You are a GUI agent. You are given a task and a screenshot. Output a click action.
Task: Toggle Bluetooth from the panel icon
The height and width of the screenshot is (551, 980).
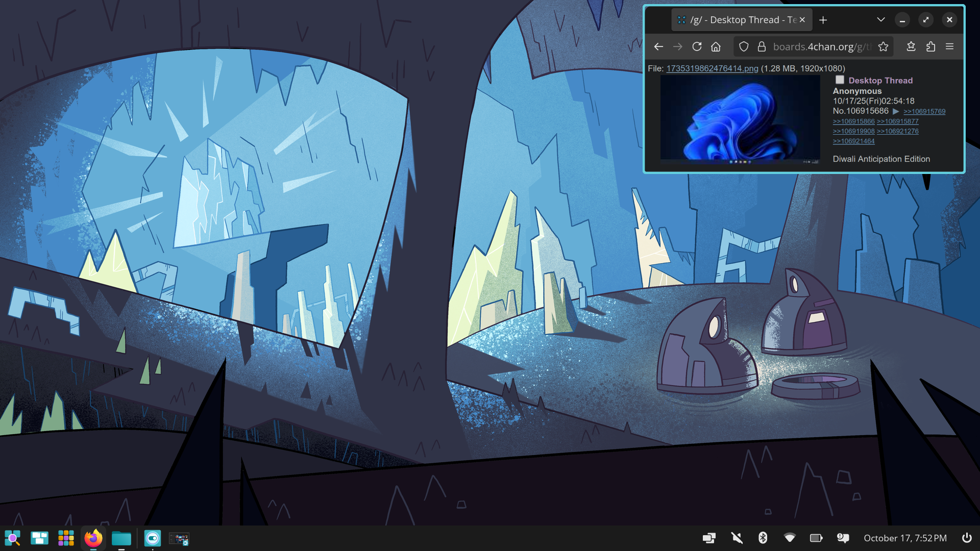pyautogui.click(x=763, y=538)
